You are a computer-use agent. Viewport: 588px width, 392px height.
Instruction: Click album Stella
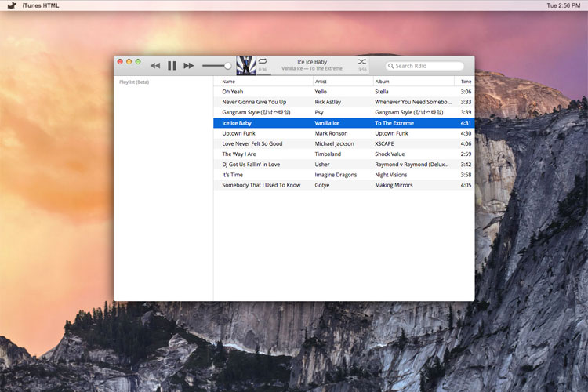(x=382, y=92)
